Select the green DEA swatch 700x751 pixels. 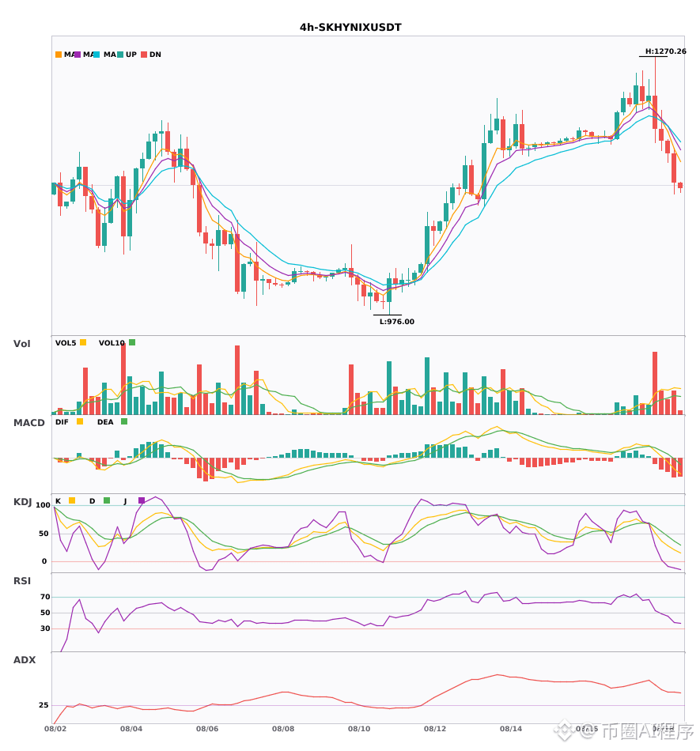[124, 421]
